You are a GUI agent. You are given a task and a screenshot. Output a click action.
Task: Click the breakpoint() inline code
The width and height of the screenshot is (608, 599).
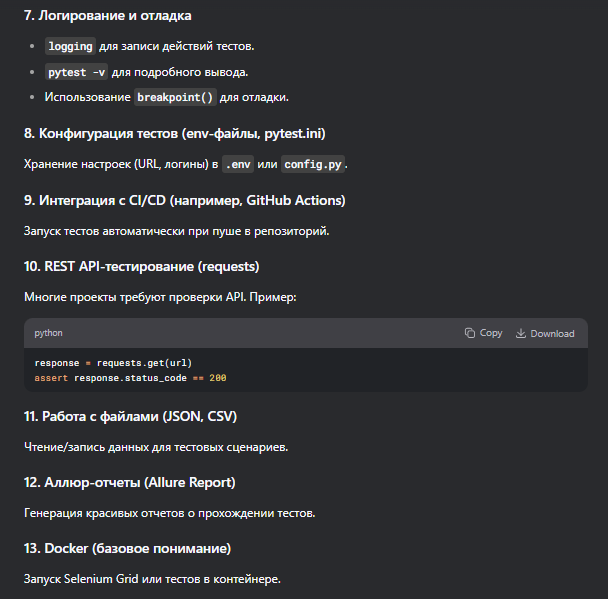tap(176, 97)
